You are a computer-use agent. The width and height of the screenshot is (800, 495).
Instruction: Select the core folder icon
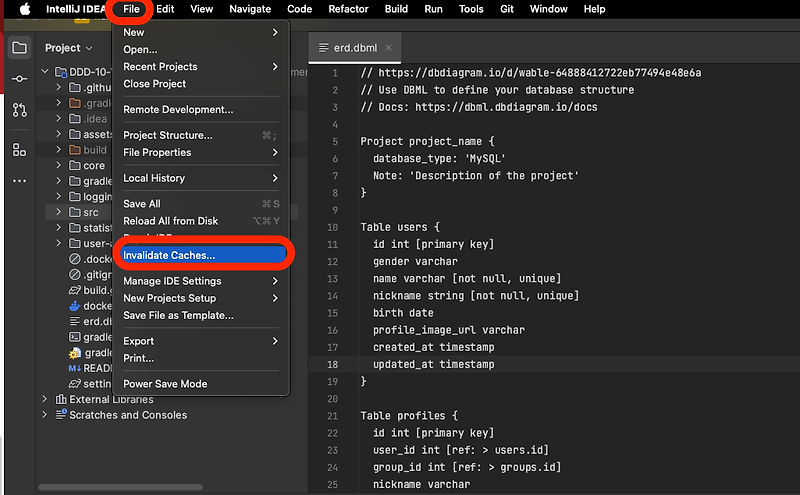click(74, 165)
